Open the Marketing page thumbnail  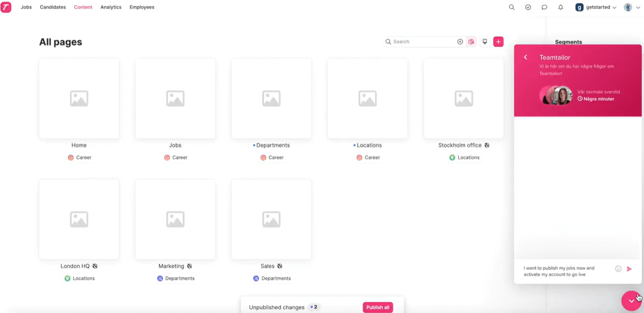coord(175,219)
